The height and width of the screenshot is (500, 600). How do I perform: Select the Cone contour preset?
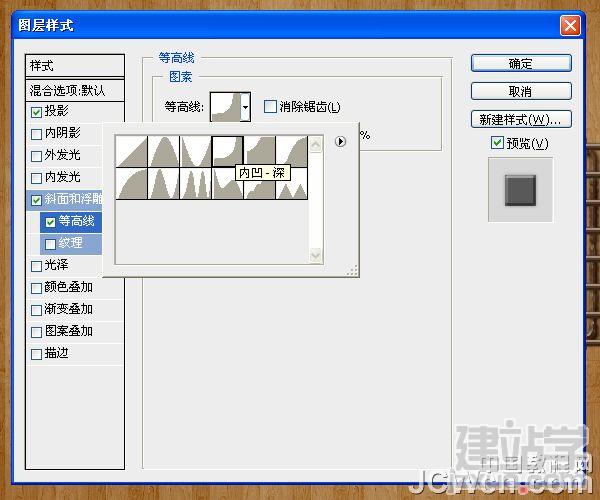[163, 151]
